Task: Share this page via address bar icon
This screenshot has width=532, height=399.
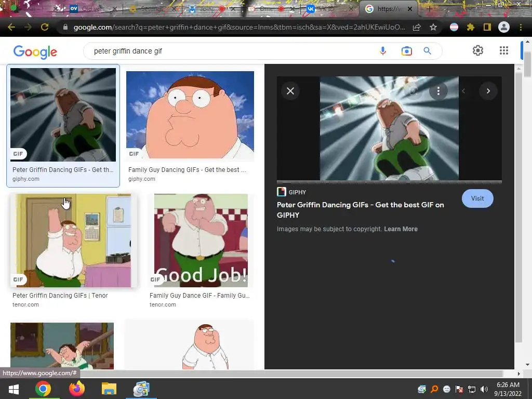Action: 417,28
